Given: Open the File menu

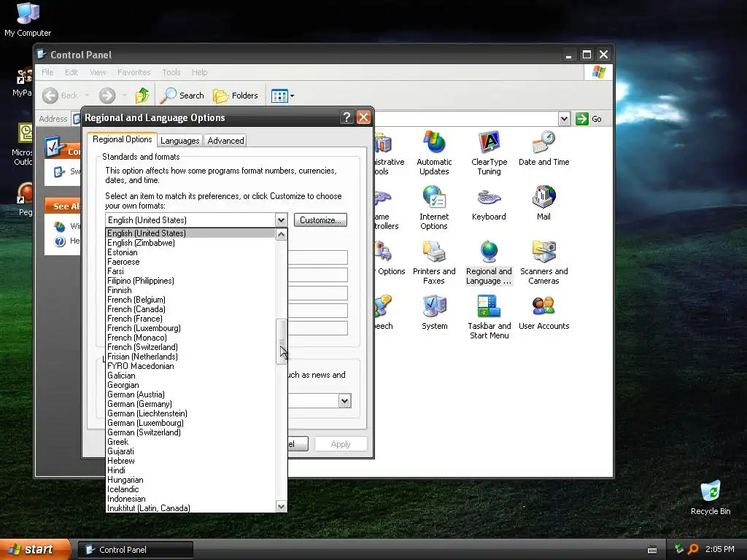Looking at the screenshot, I should [47, 72].
